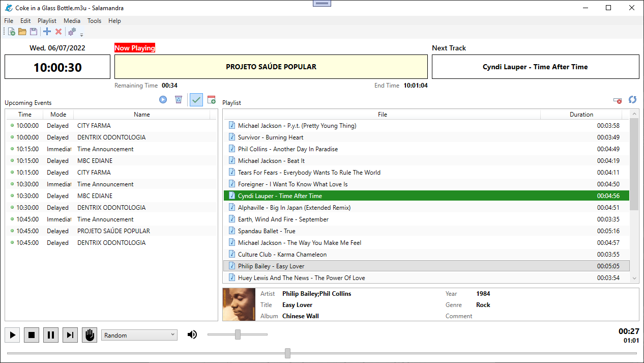Click the playlist scrollbar up arrow
This screenshot has height=363, width=644.
point(634,114)
